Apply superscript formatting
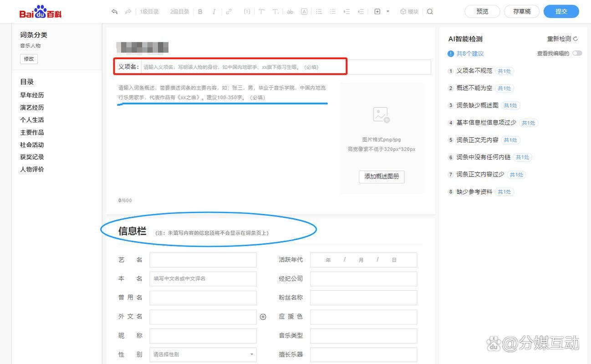This screenshot has height=364, width=591. pos(261,12)
